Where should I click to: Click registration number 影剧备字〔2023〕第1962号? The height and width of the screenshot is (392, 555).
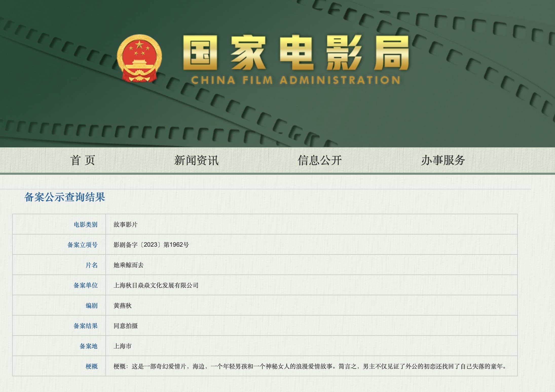pyautogui.click(x=151, y=245)
